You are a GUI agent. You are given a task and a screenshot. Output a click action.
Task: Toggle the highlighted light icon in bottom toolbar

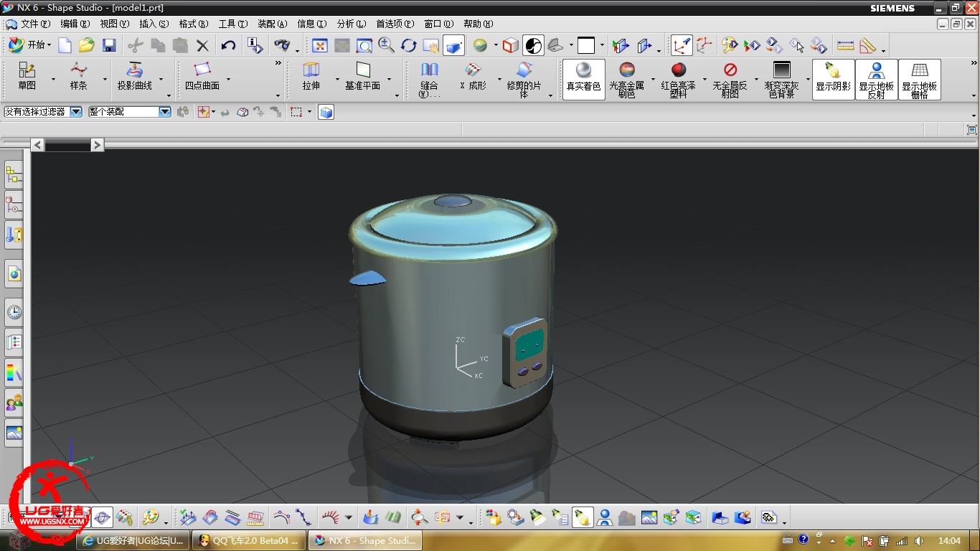coord(583,517)
